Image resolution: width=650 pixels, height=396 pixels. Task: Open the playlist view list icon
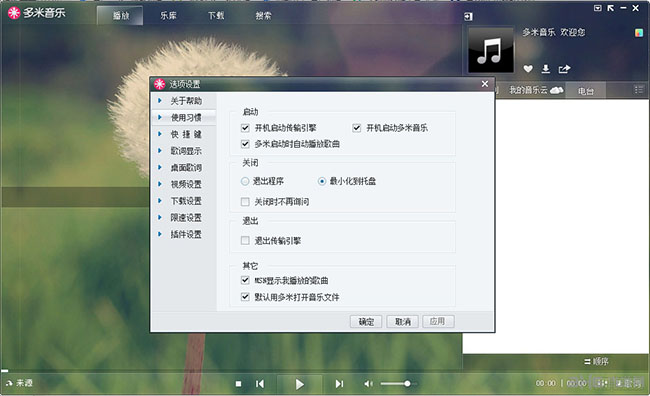(639, 90)
